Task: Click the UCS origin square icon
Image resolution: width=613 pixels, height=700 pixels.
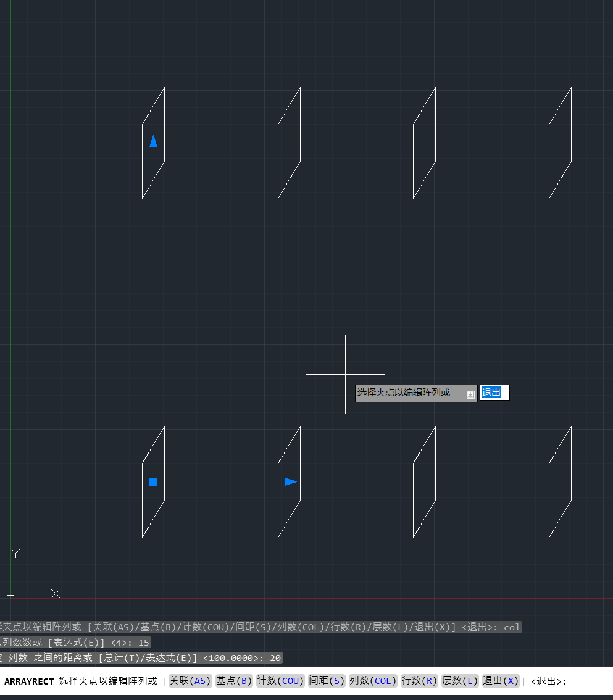Action: click(10, 598)
